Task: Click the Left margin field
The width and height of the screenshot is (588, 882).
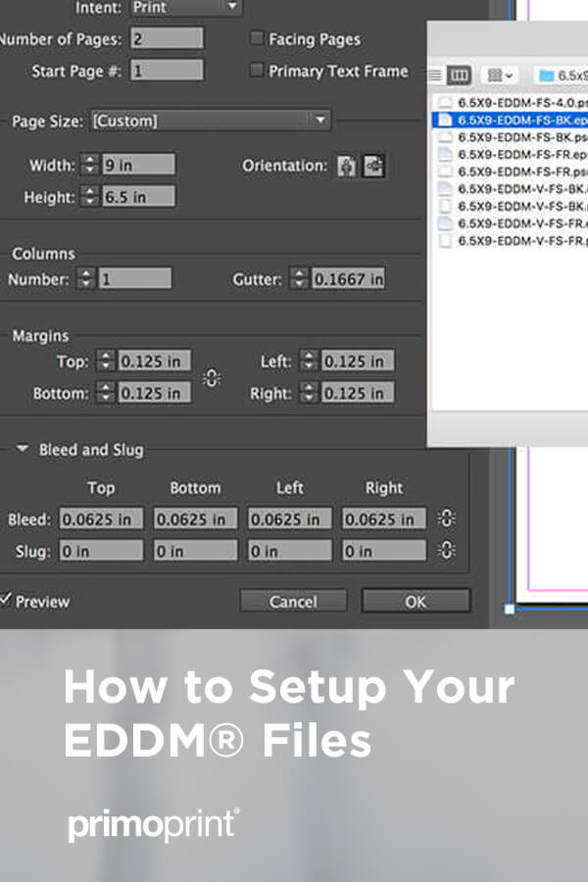Action: (358, 361)
